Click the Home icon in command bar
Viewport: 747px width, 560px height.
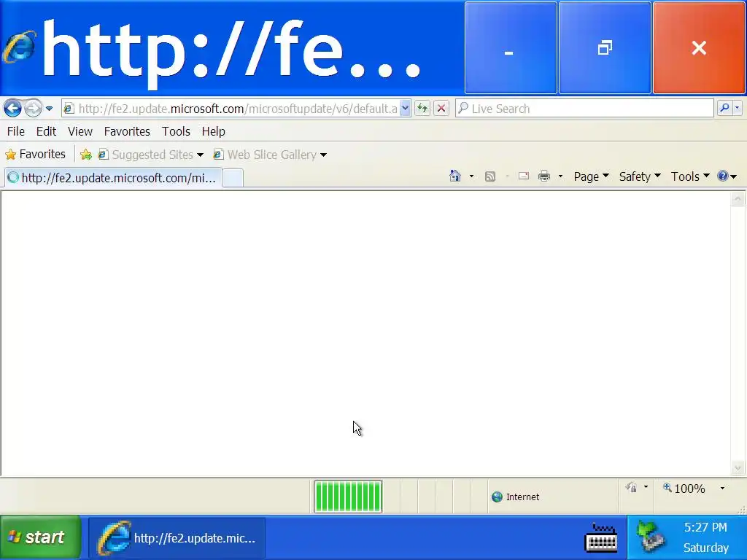click(455, 176)
